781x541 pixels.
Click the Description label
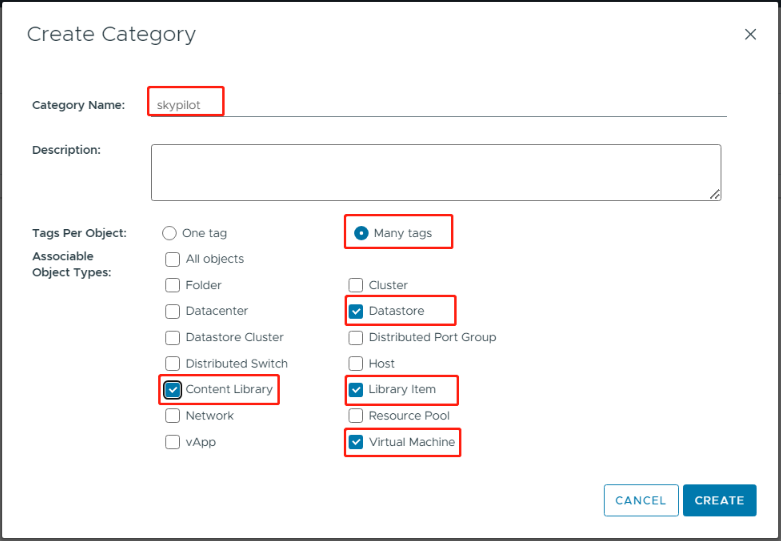[x=66, y=150]
